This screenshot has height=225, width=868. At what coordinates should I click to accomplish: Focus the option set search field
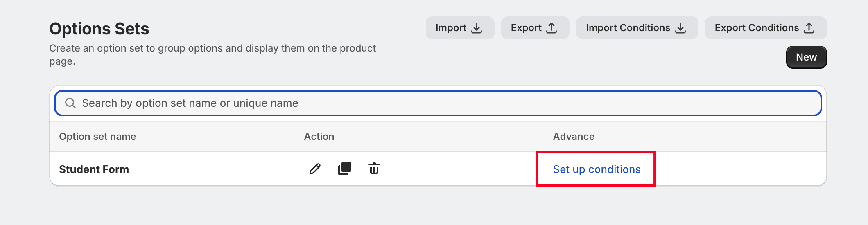409,103
